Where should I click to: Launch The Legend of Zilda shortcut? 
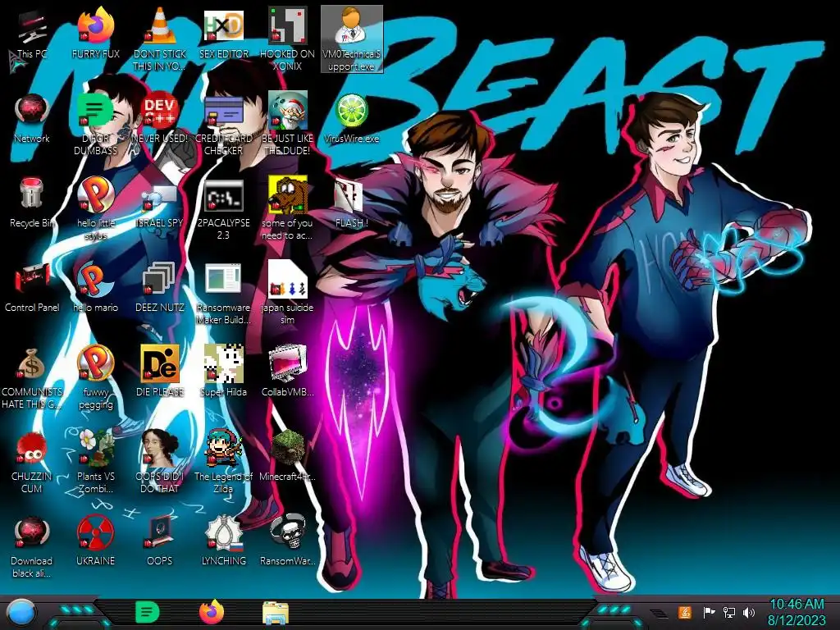223,462
